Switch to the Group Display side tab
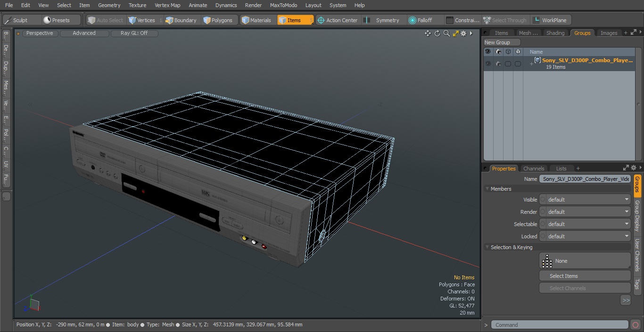 tap(637, 215)
